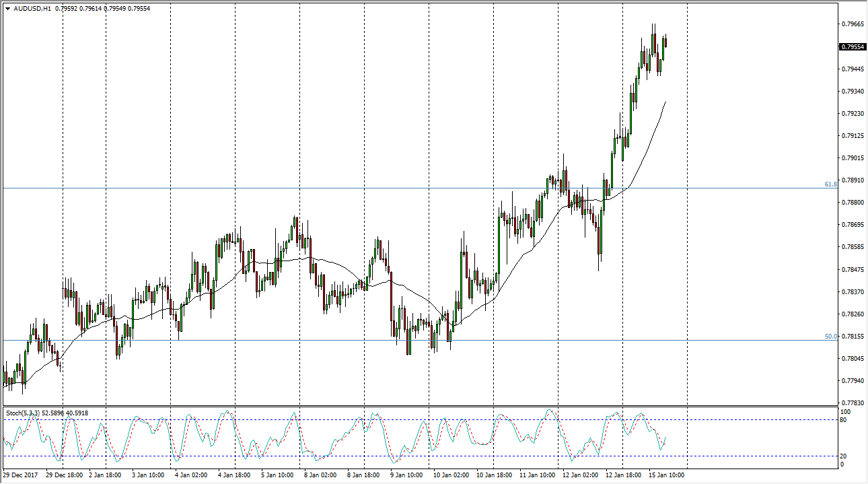868x484 pixels.
Task: Click the 0.78370 price scale label
Action: coord(852,292)
